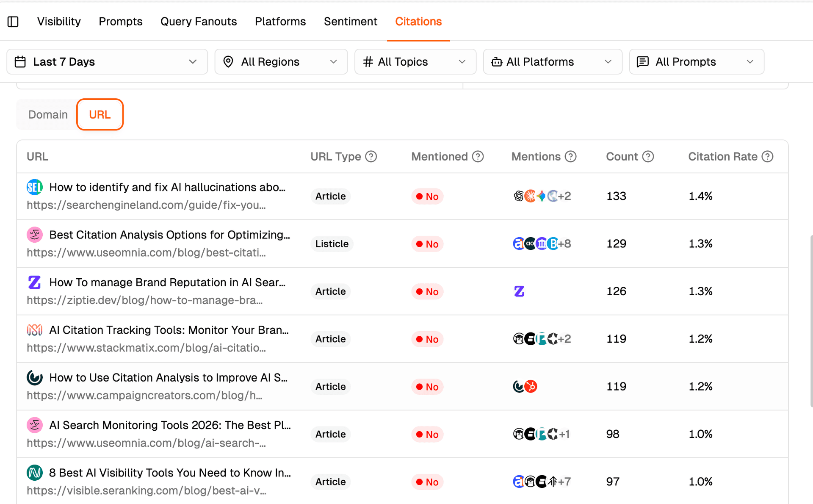The image size is (813, 504).
Task: Open the ziptie.dev brand reputation link
Action: [167, 282]
